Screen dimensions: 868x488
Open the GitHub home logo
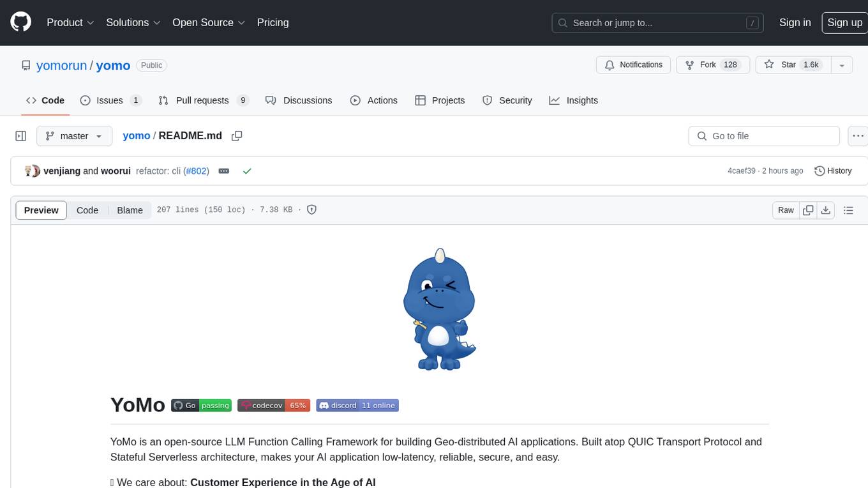(x=20, y=22)
